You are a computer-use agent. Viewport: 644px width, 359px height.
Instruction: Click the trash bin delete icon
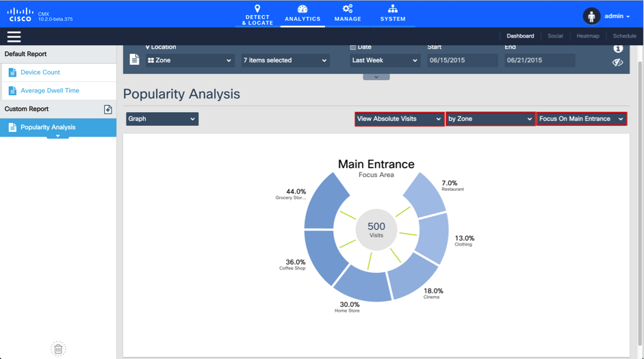(x=58, y=349)
